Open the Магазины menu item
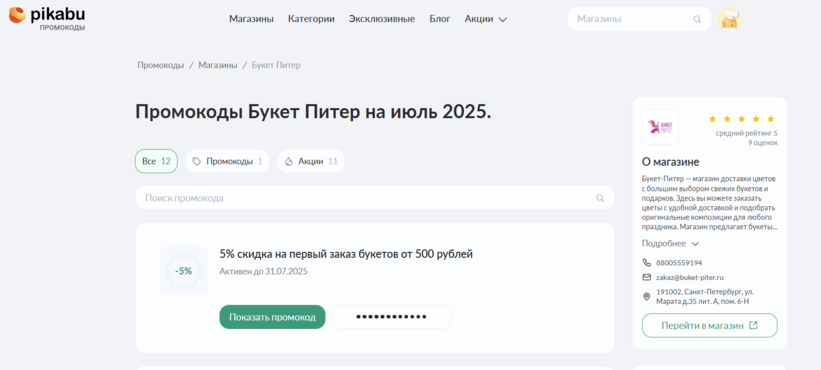Screen dimensions: 821x370 [251, 19]
